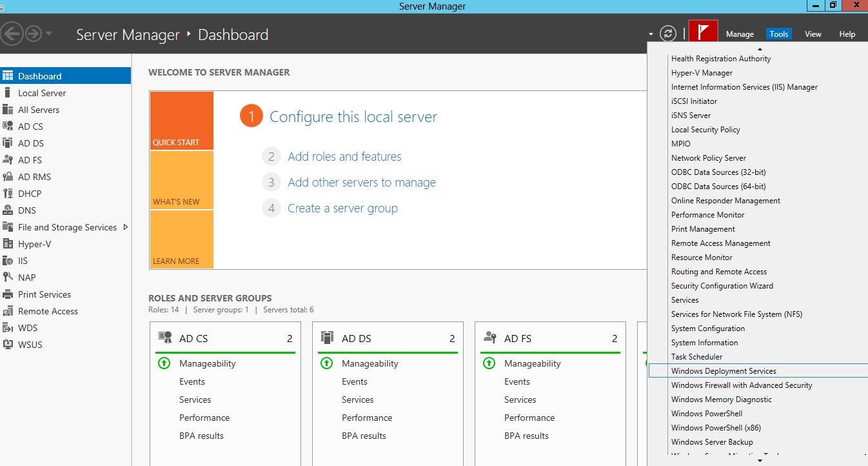Click the Hyper-V sidebar icon
Viewport: 868px width, 466px height.
[x=8, y=244]
